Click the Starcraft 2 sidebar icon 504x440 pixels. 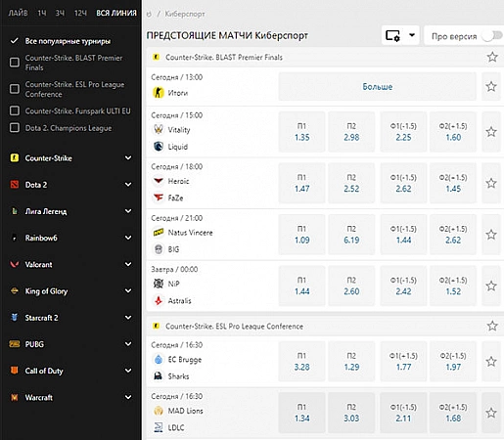15,318
